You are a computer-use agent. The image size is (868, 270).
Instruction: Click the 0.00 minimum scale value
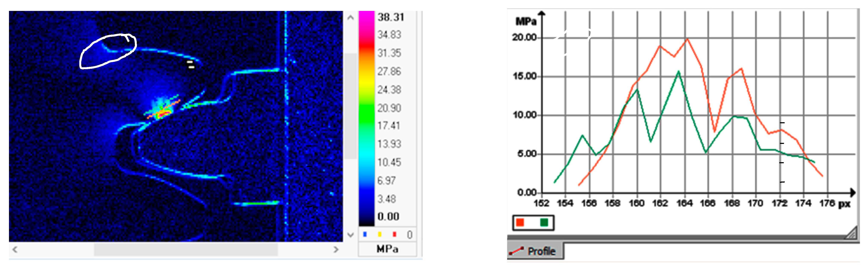(x=388, y=216)
